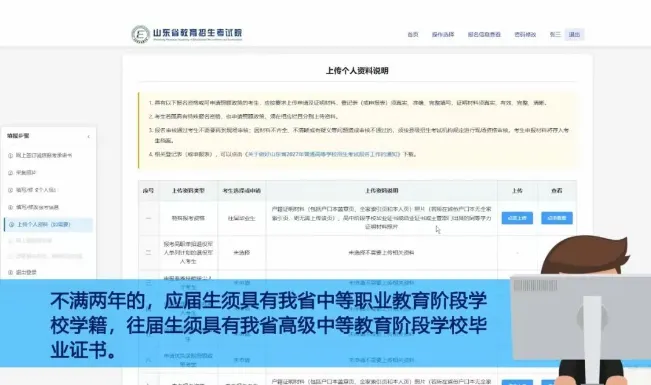Click the 上传资料类型 column header
The height and width of the screenshot is (385, 651).
188,191
